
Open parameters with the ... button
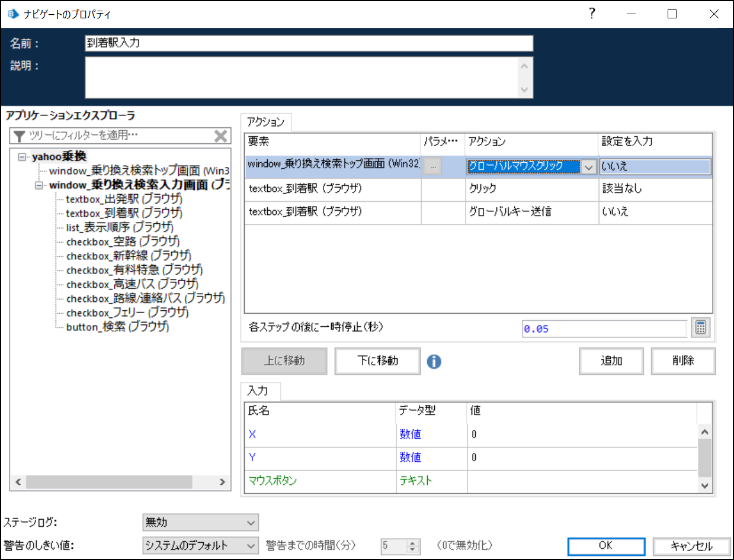click(433, 166)
